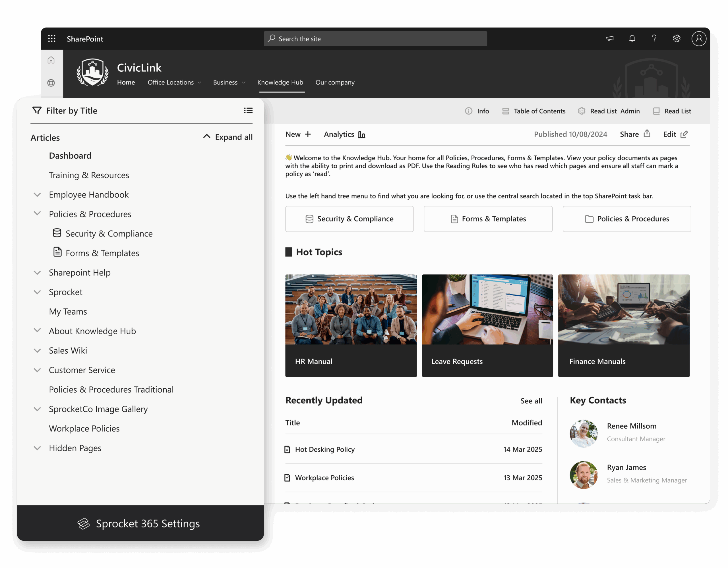Expand the Employee Handbook section
Screen dimensions: 728x568
(37, 194)
